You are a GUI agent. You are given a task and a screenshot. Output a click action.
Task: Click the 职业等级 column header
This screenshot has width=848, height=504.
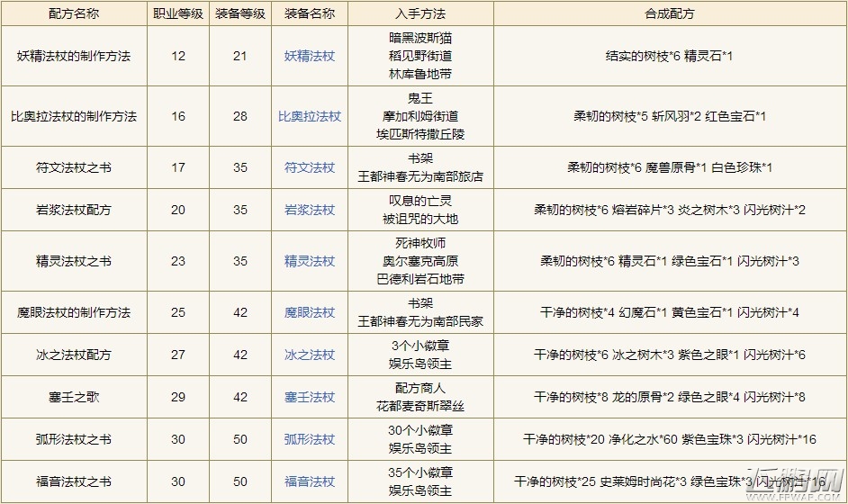(x=178, y=13)
